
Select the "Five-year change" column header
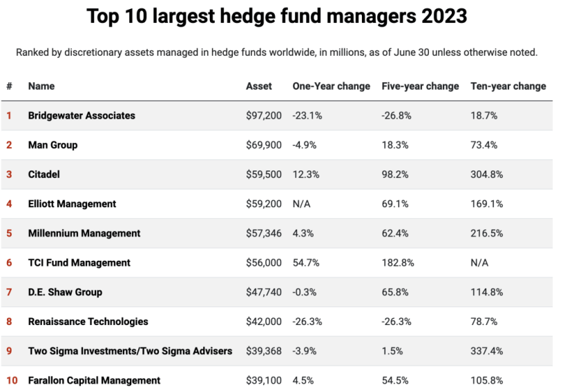(420, 86)
